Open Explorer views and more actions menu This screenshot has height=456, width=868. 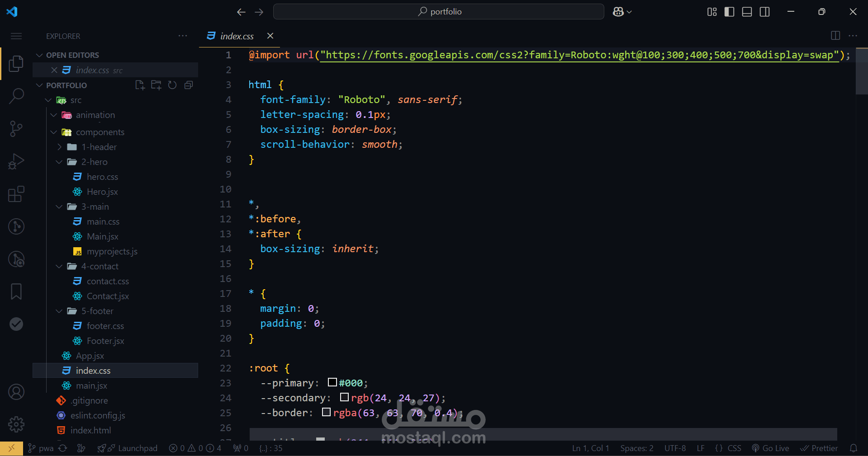pos(183,36)
